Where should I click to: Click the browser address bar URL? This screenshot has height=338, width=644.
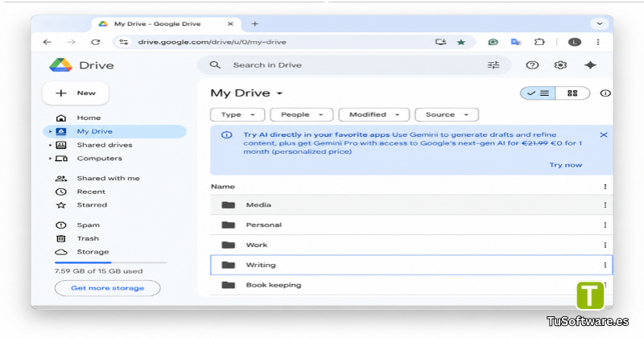212,42
